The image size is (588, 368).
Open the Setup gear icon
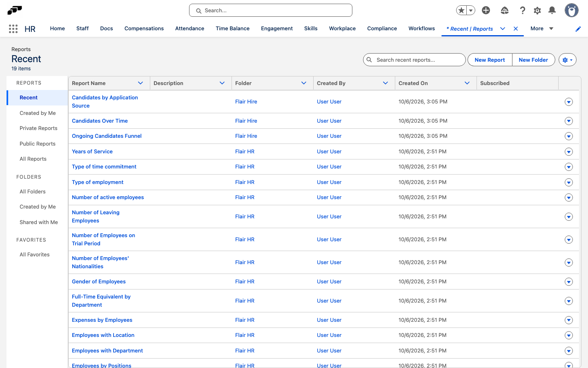tap(537, 10)
